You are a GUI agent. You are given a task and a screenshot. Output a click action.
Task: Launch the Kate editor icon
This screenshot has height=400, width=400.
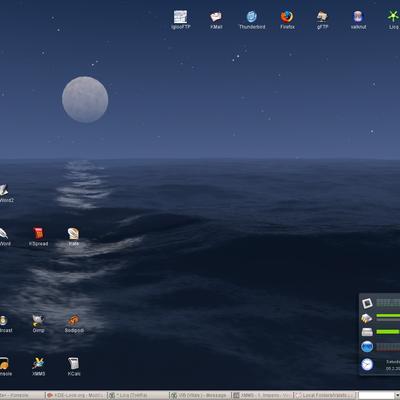tap(74, 237)
